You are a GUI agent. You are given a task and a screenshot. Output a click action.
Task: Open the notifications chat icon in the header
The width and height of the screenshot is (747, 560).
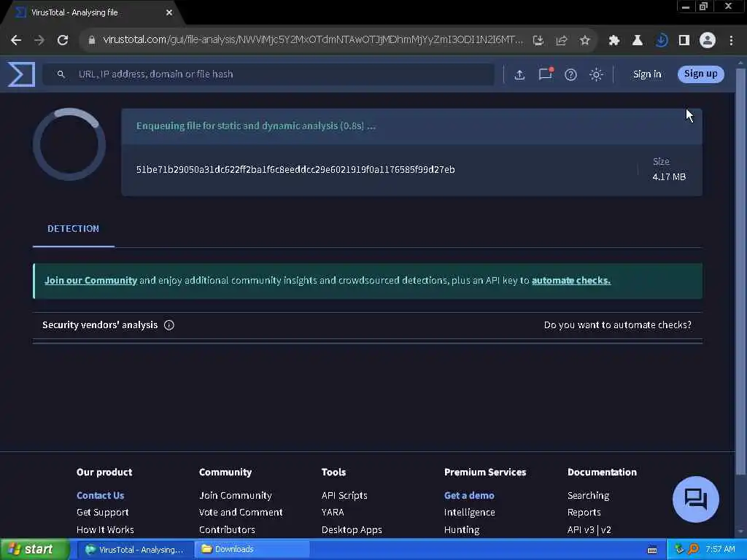[546, 74]
